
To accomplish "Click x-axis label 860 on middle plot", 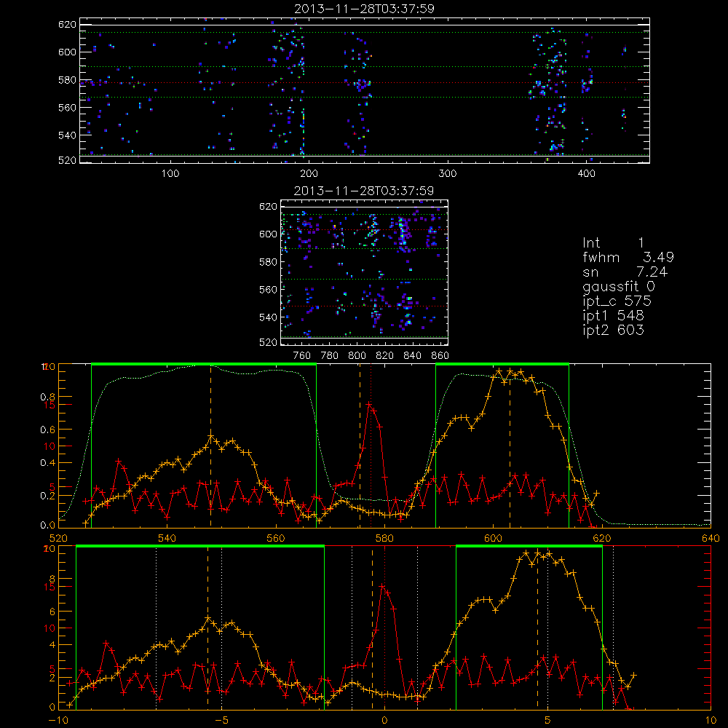I will 440,356.
